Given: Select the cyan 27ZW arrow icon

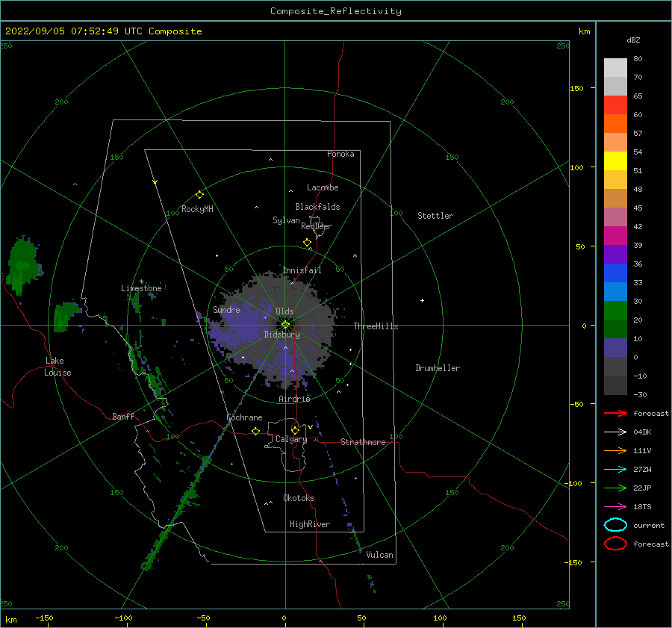Looking at the screenshot, I should click(x=615, y=469).
